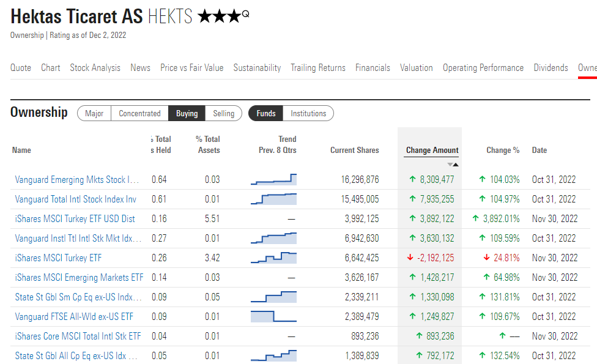Select the Selling ownership filter

click(x=223, y=113)
